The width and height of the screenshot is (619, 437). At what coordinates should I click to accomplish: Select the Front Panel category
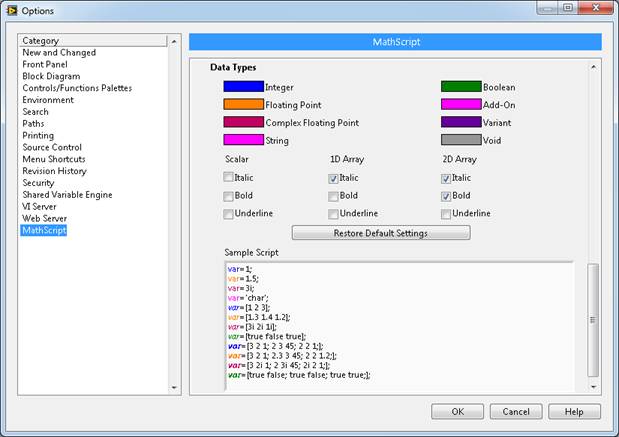(x=45, y=64)
